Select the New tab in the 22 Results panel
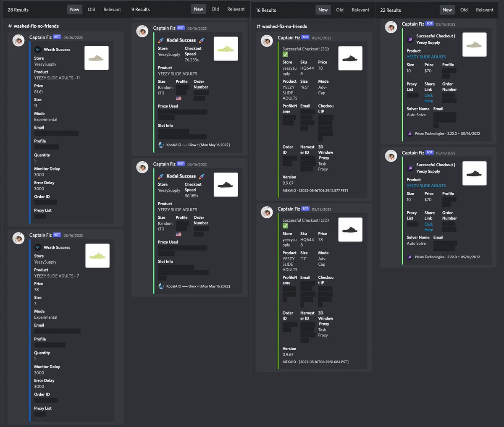Image resolution: width=504 pixels, height=427 pixels. (x=447, y=10)
